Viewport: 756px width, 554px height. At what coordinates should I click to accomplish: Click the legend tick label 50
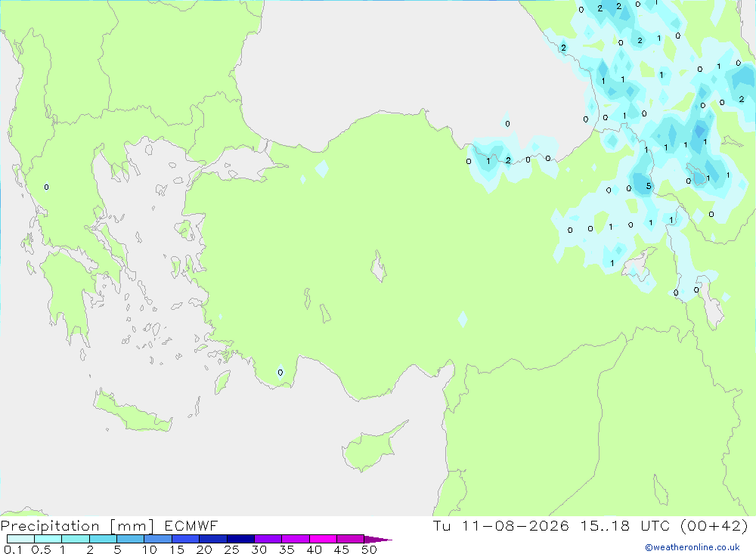(x=369, y=549)
